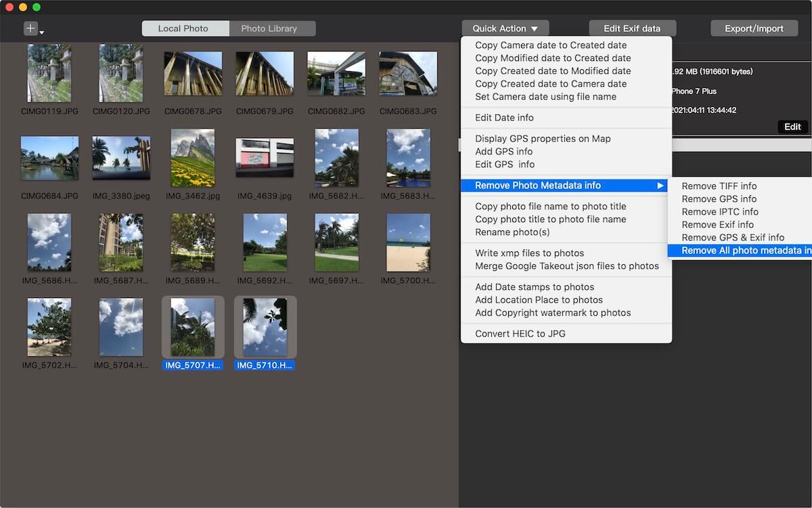Viewport: 812px width, 508px height.
Task: Select the CIMG0119.JPG thumbnail
Action: [x=49, y=73]
